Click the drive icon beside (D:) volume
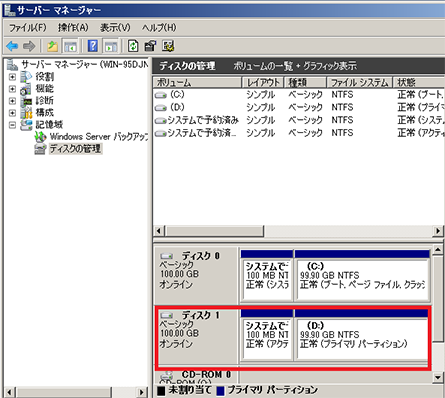This screenshot has height=398, width=445. point(161,108)
